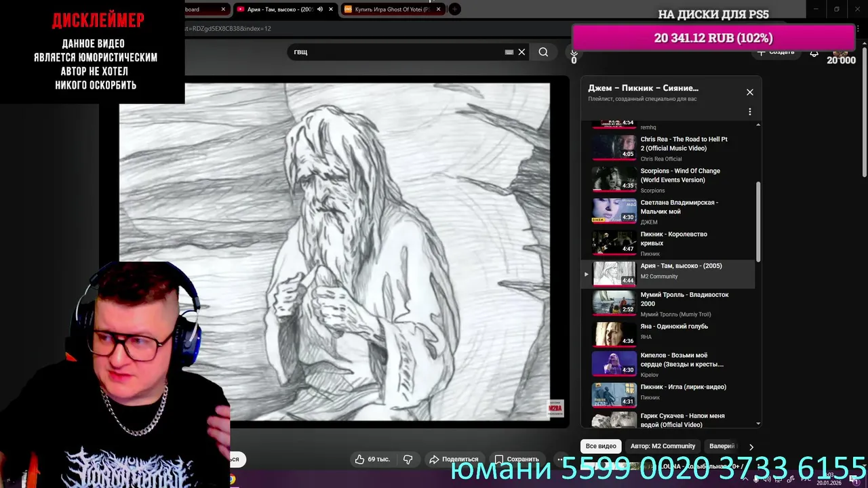Play 'Кипелов - Возьми моё сердце'
This screenshot has height=488, width=868.
[682, 360]
